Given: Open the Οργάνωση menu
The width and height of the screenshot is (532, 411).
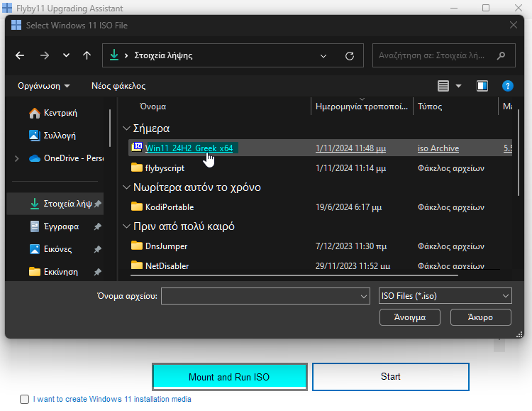Looking at the screenshot, I should (44, 86).
